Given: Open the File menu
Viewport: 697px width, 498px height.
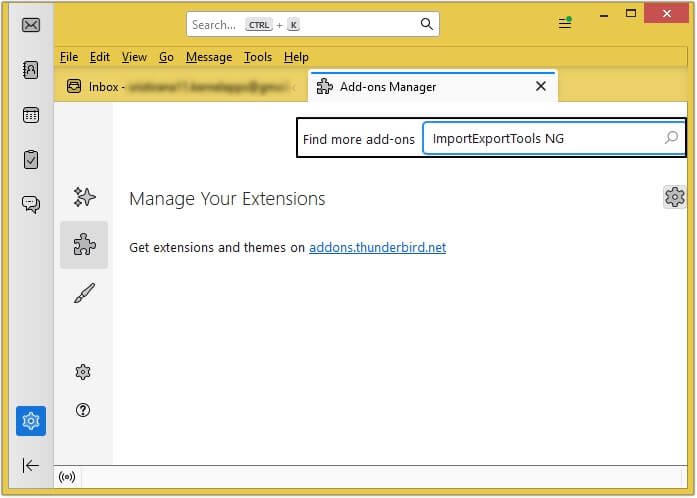Looking at the screenshot, I should pyautogui.click(x=69, y=57).
